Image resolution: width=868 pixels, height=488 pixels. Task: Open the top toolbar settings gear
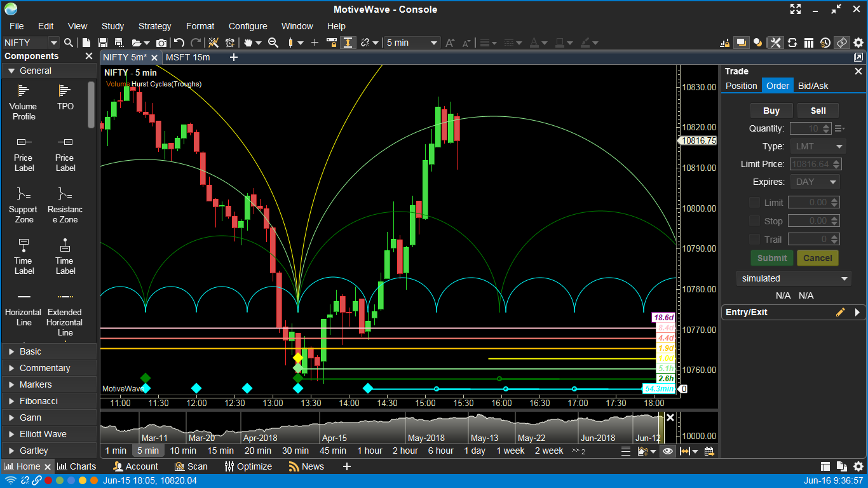pyautogui.click(x=858, y=43)
